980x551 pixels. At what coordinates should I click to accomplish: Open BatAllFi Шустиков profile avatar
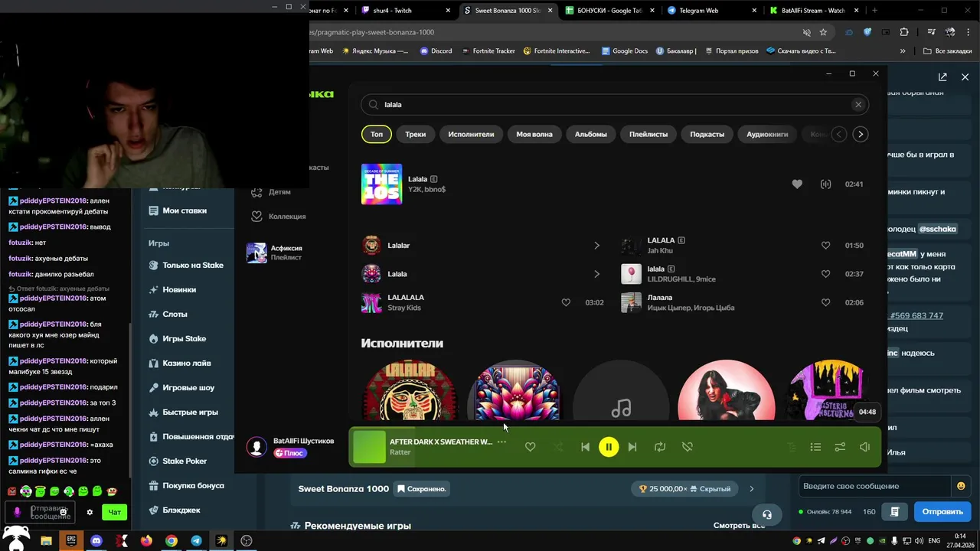(x=256, y=447)
